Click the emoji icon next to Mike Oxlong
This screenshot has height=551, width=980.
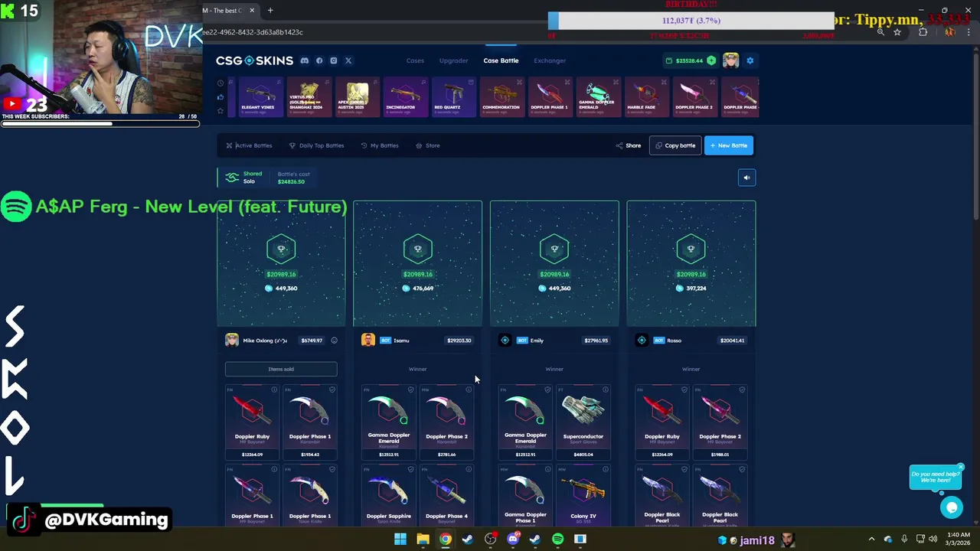coord(334,341)
